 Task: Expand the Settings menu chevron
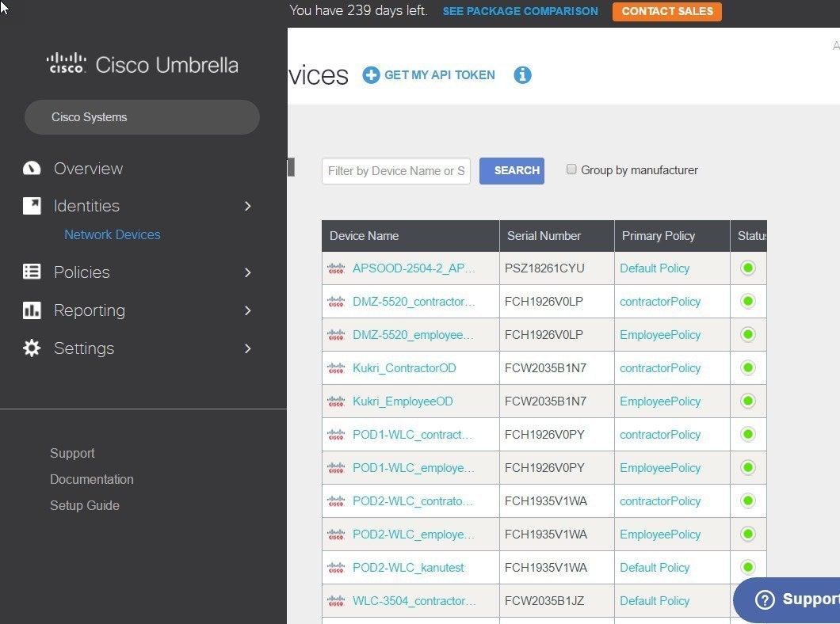tap(247, 348)
